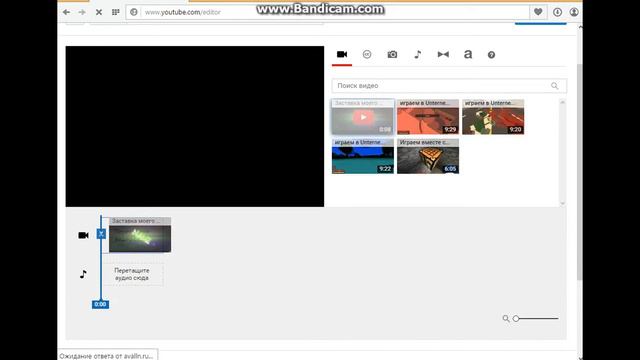Click the 'Перетащите аудио сюда' audio drop zone
This screenshot has height=360, width=640.
pyautogui.click(x=133, y=274)
